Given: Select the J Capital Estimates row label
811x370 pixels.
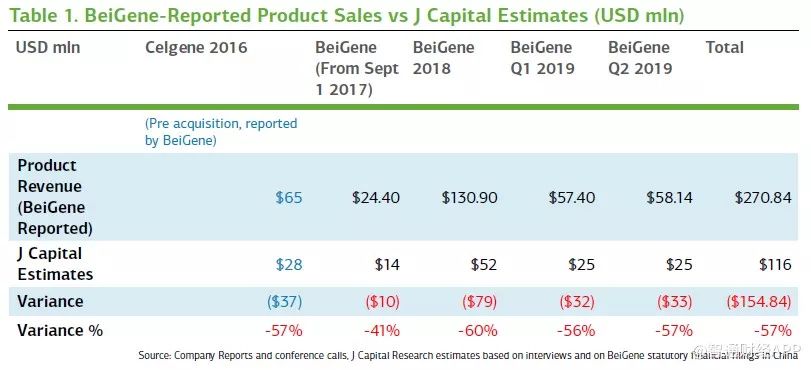Looking at the screenshot, I should tap(55, 263).
